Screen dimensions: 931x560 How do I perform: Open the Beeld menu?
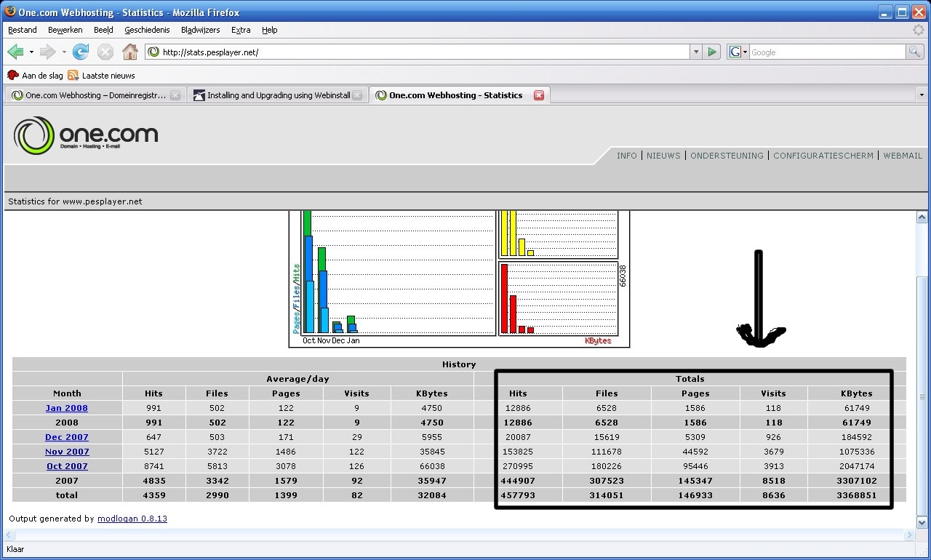(x=104, y=30)
